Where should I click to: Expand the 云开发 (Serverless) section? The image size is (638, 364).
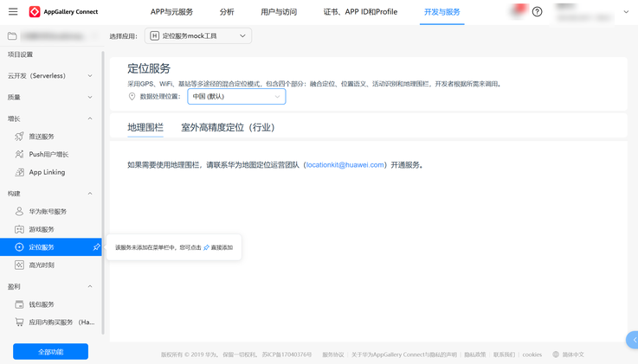tap(90, 76)
